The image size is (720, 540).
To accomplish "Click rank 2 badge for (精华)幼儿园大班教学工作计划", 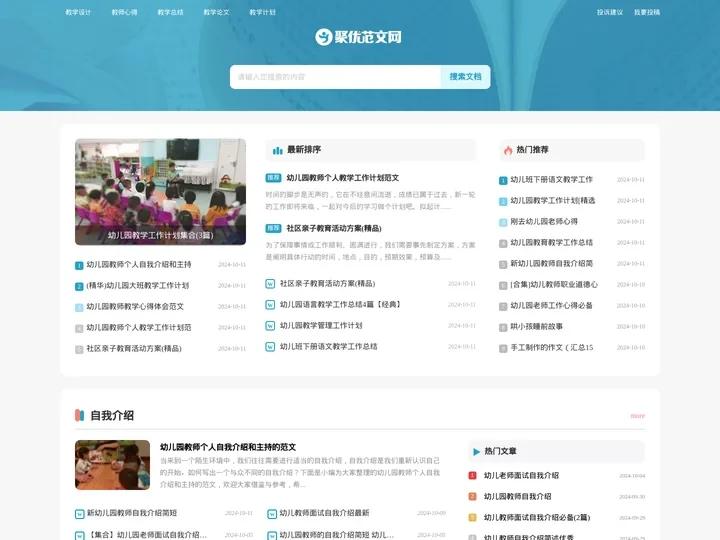I will [79, 287].
